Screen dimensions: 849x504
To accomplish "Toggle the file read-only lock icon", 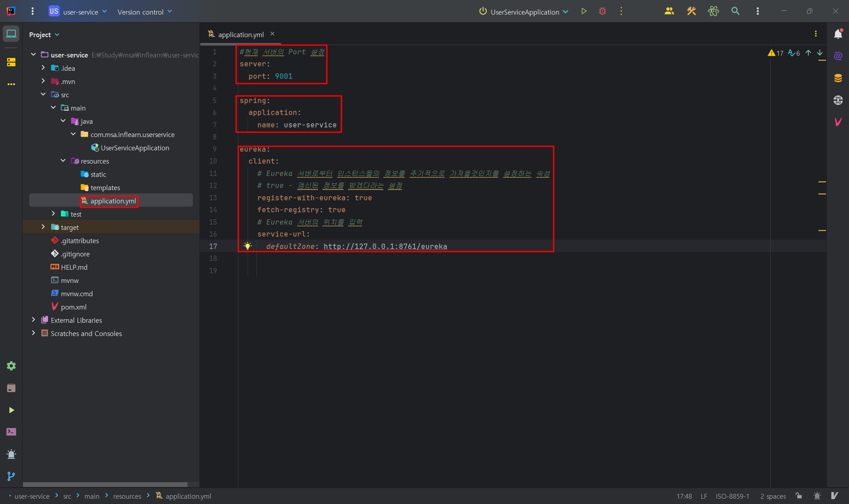I will coord(799,496).
